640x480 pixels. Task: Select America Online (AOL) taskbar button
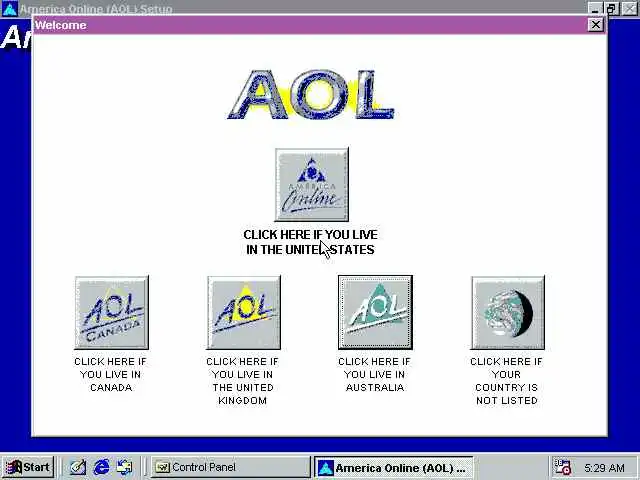coord(393,467)
